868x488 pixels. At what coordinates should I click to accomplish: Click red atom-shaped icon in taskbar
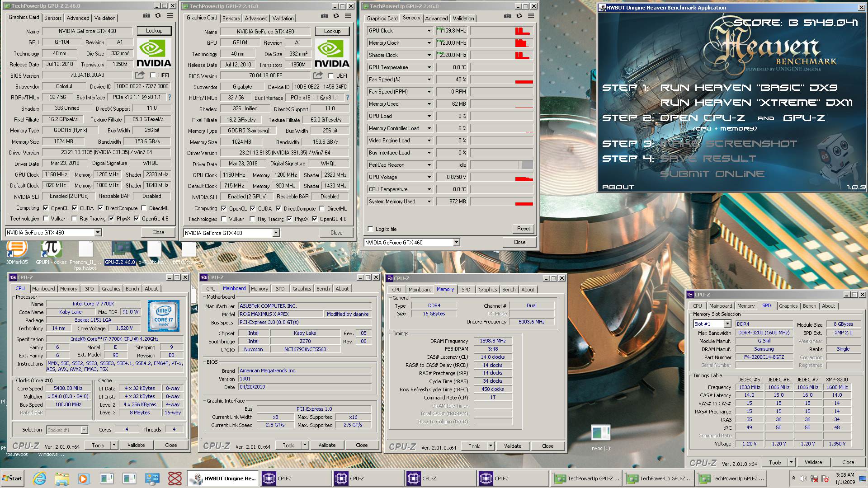point(175,478)
